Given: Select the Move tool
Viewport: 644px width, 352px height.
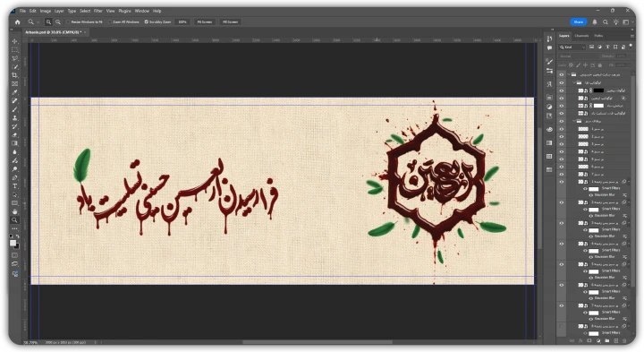Looking at the screenshot, I should coord(15,41).
